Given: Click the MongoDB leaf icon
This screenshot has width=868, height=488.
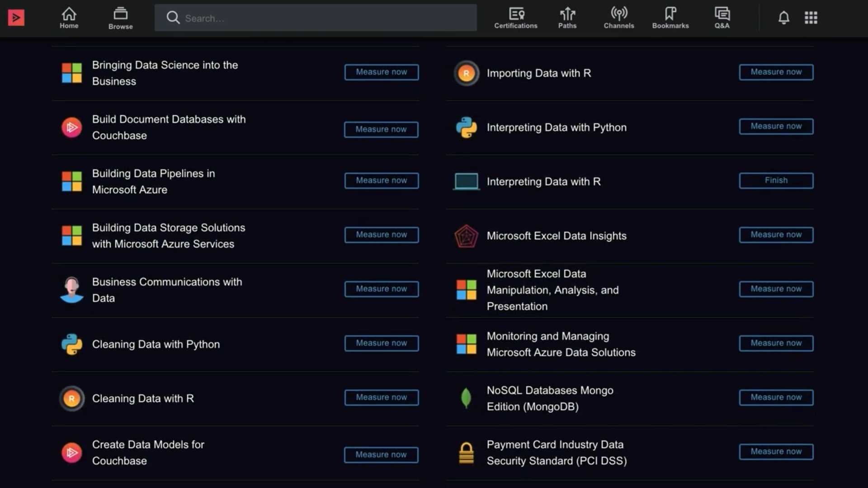Looking at the screenshot, I should click(466, 399).
